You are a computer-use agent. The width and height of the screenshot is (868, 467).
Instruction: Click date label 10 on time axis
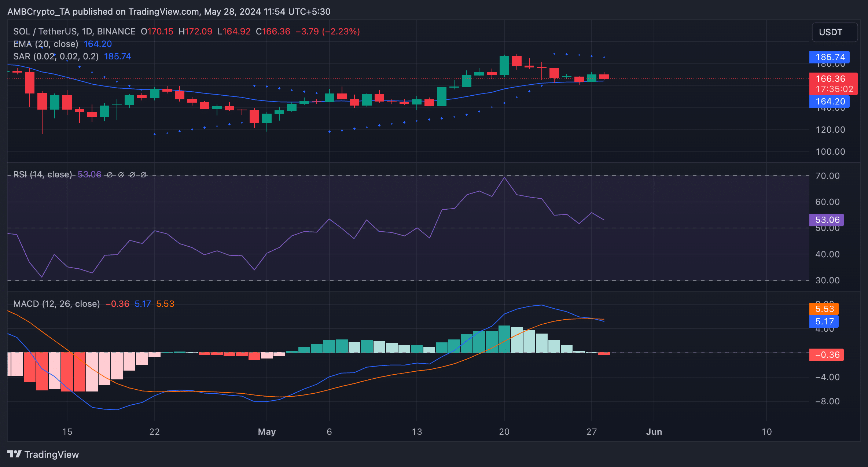[766, 432]
